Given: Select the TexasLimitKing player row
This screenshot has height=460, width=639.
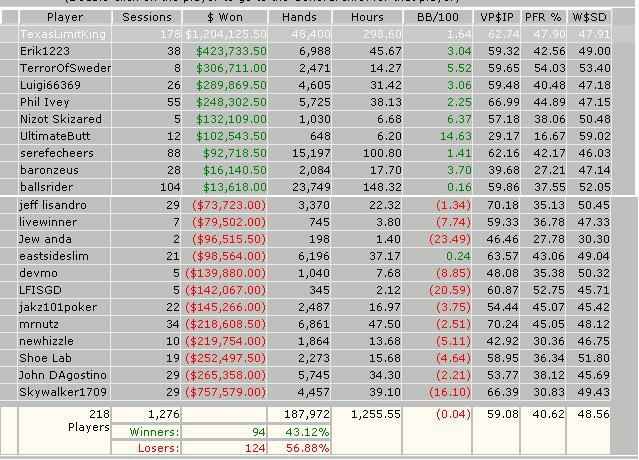Looking at the screenshot, I should 306,34.
